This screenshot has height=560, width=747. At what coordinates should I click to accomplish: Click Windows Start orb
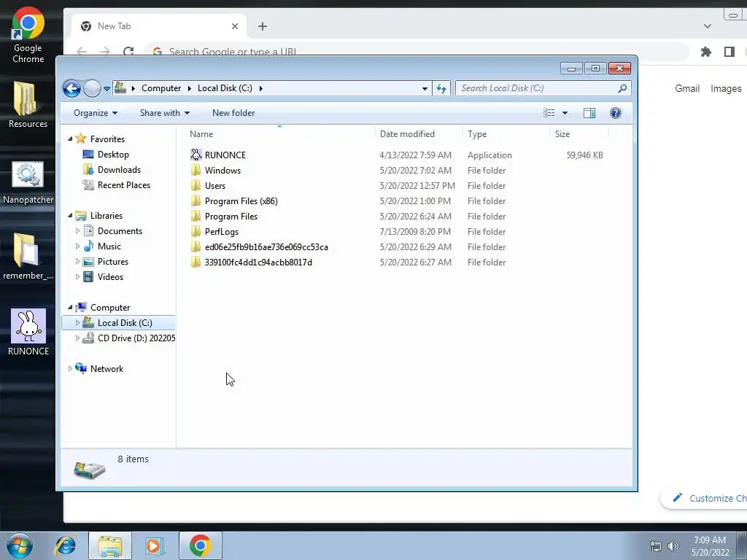point(20,545)
